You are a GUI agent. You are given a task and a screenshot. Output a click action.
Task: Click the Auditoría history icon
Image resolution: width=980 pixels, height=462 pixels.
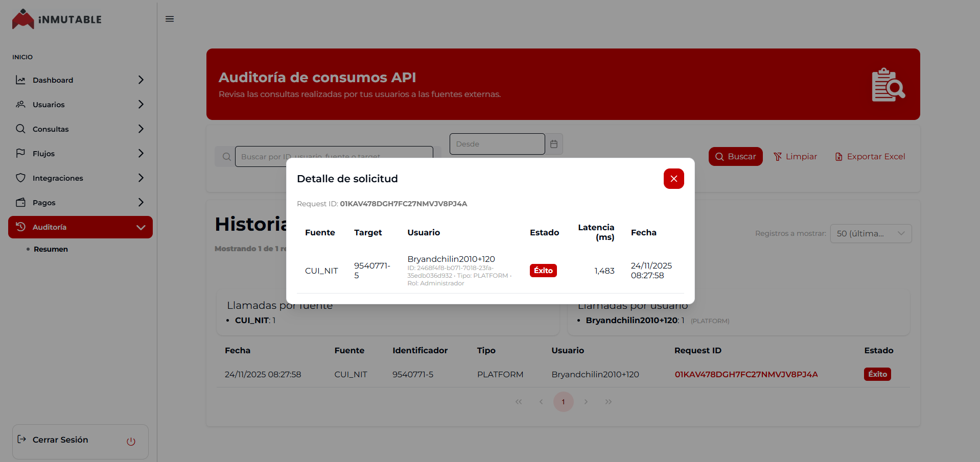pyautogui.click(x=20, y=227)
